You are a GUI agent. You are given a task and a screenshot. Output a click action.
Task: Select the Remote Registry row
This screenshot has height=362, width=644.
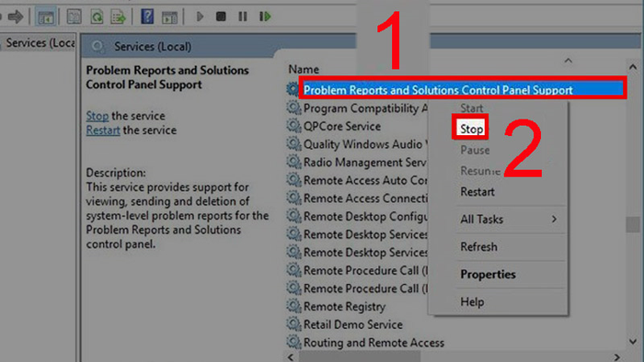(x=344, y=307)
